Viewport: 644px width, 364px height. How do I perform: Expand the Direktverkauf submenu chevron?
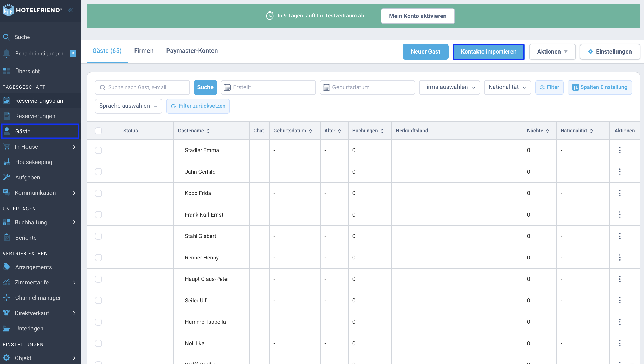click(74, 313)
